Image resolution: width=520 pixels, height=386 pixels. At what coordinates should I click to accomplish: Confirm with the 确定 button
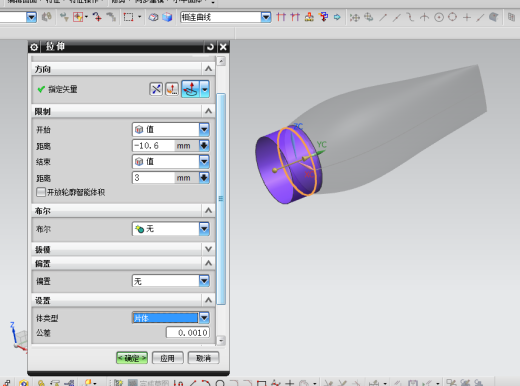[x=132, y=358]
